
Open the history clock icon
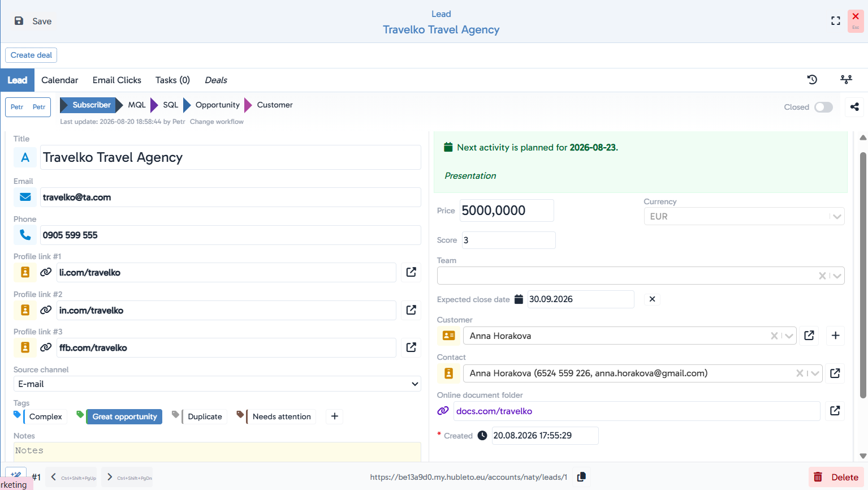pos(812,80)
